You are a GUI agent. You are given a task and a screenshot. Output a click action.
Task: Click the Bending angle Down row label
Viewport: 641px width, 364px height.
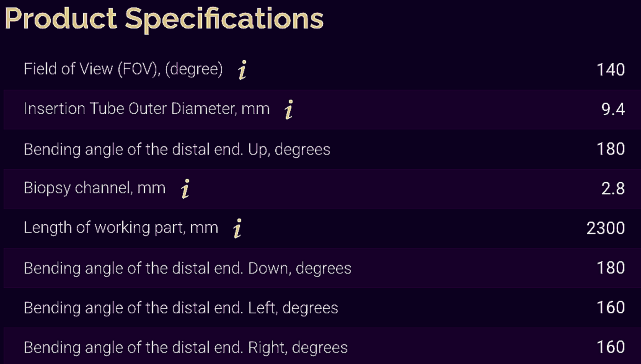(x=187, y=268)
